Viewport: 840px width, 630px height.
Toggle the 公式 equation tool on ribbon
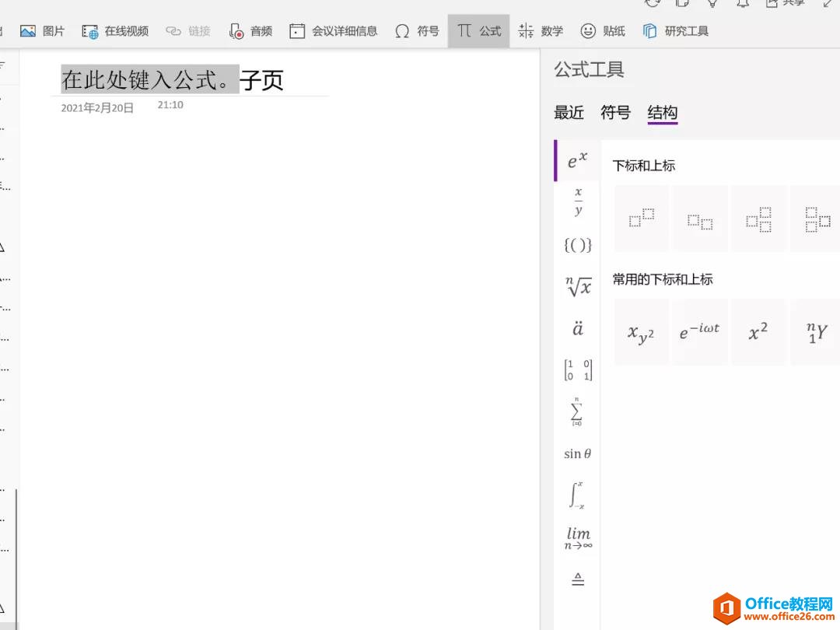coord(478,30)
